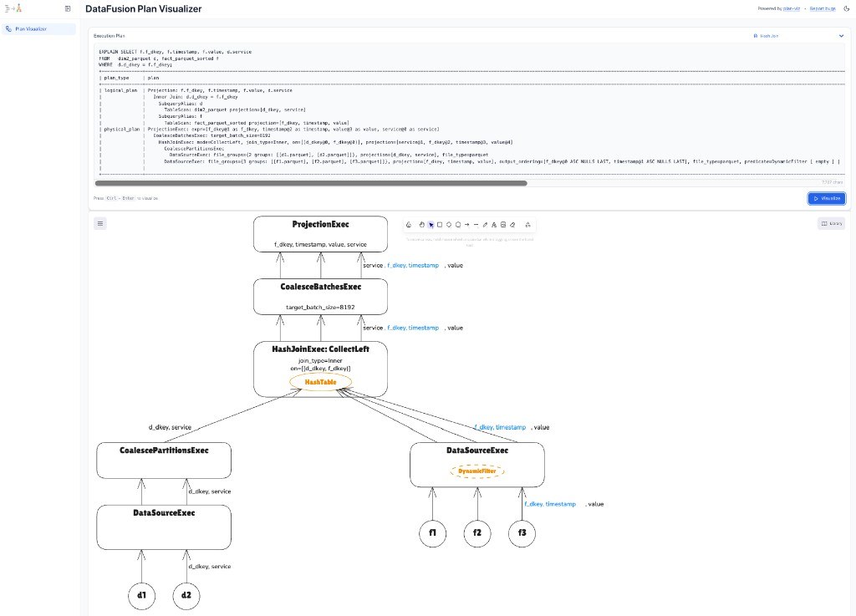Select the DataSourceExec node above d1
856x616 pixels.
coord(164,527)
